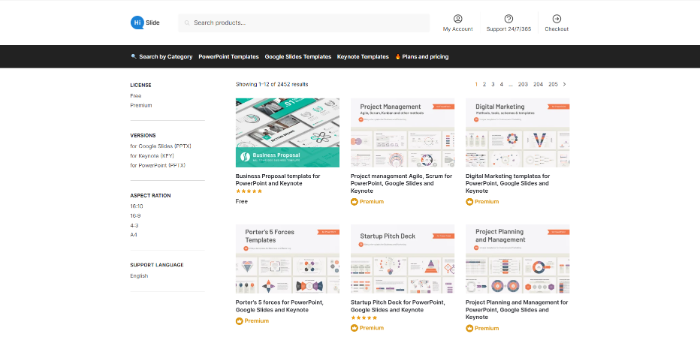
Task: Go to results page 3
Action: pos(493,84)
